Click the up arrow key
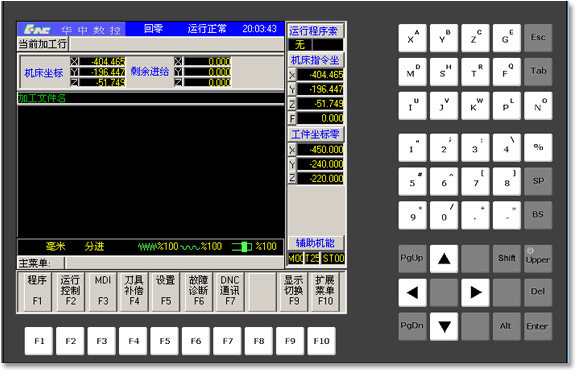580x379 pixels. (444, 259)
